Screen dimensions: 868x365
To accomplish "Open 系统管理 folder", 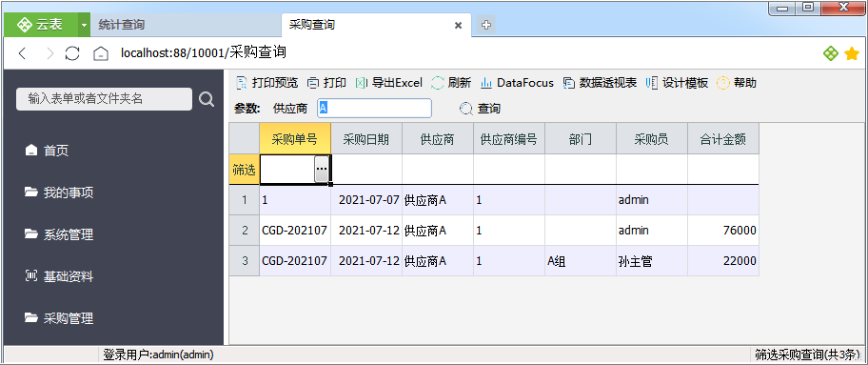I will 59,234.
